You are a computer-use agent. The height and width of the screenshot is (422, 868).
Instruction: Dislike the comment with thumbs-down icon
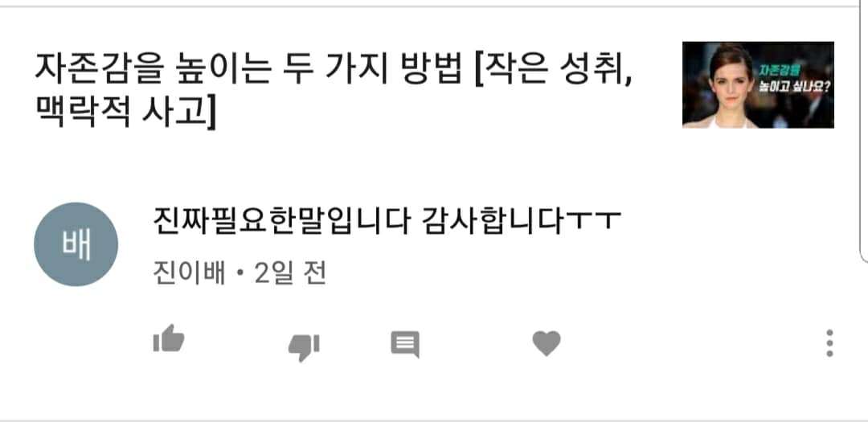coord(304,347)
